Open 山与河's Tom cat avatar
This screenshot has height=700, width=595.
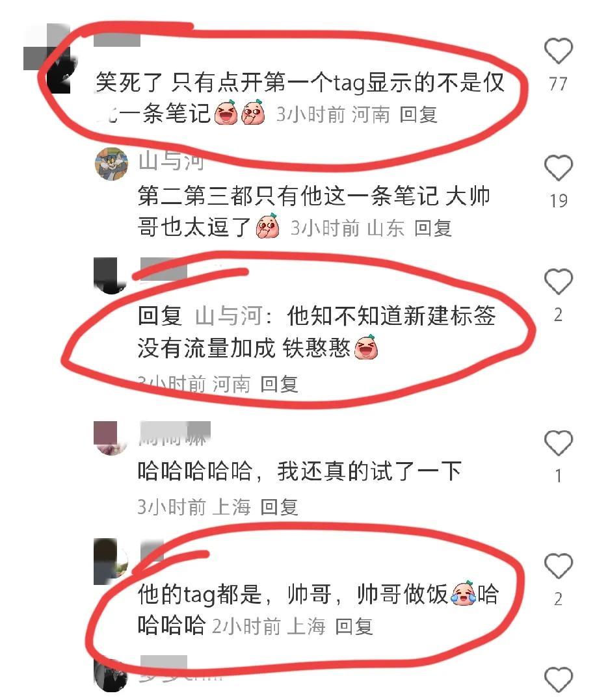[111, 164]
